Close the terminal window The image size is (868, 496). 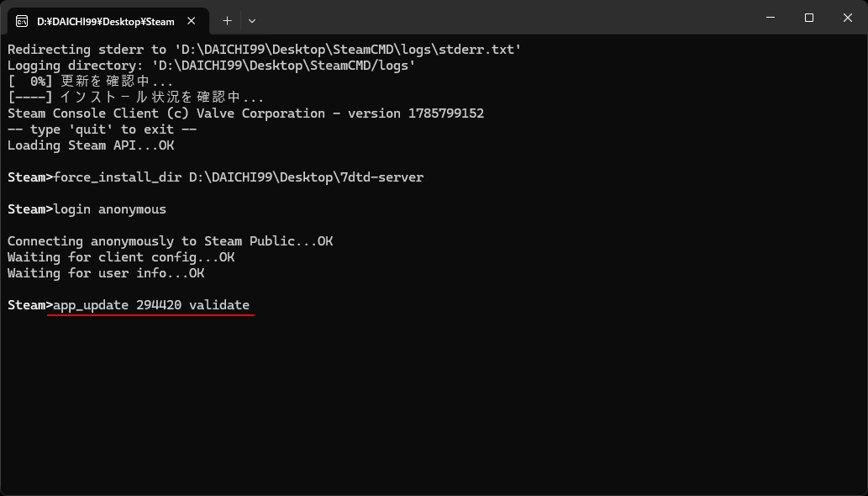click(x=848, y=18)
